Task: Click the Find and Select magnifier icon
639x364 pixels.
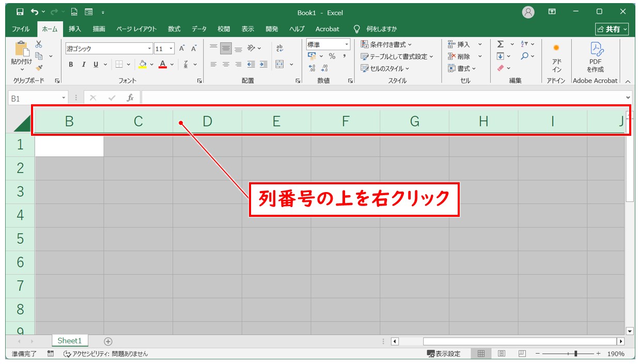Action: (525, 56)
